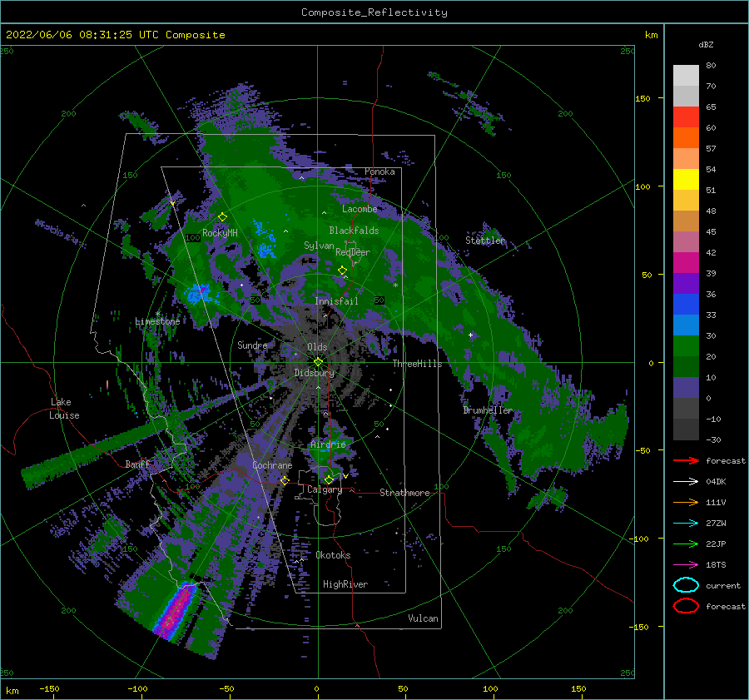The image size is (749, 700).
Task: Click the yellow diamond marker below RedDeer
Action: click(342, 270)
